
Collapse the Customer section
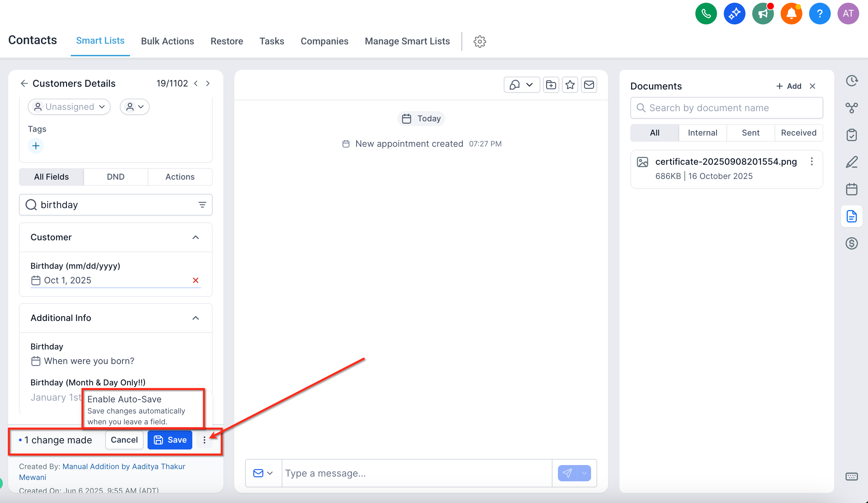(x=195, y=237)
